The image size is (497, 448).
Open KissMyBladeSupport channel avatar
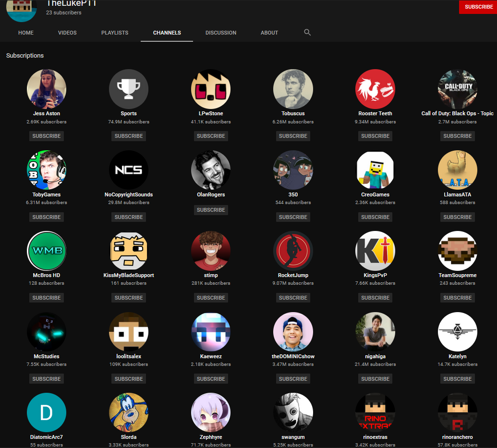point(129,251)
